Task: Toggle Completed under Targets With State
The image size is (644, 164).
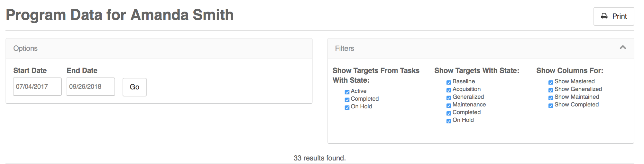Action: click(449, 113)
